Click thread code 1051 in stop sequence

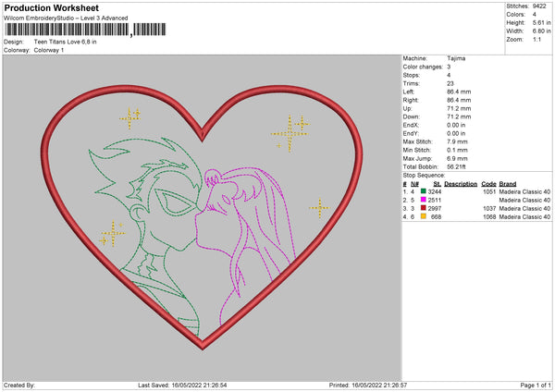[x=489, y=191]
